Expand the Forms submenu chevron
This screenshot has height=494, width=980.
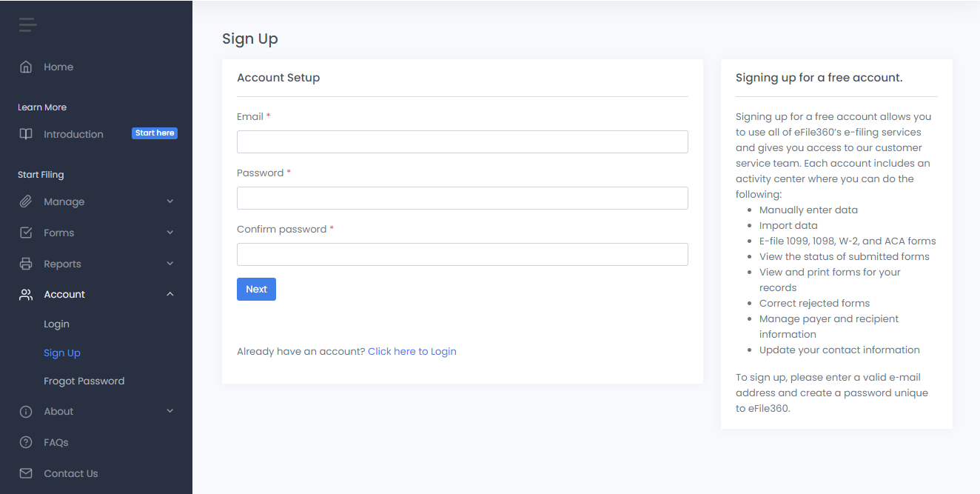click(x=170, y=233)
